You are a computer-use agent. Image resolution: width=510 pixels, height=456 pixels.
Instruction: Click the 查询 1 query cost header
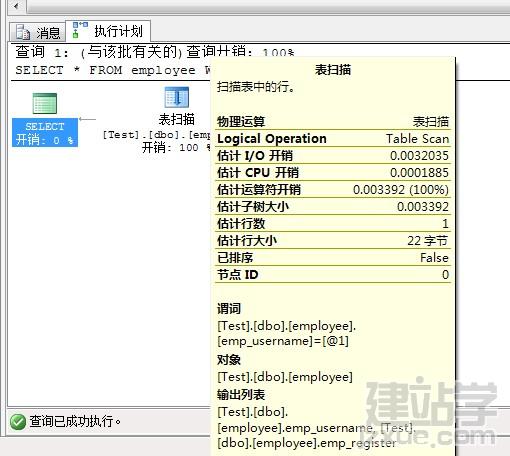point(155,52)
